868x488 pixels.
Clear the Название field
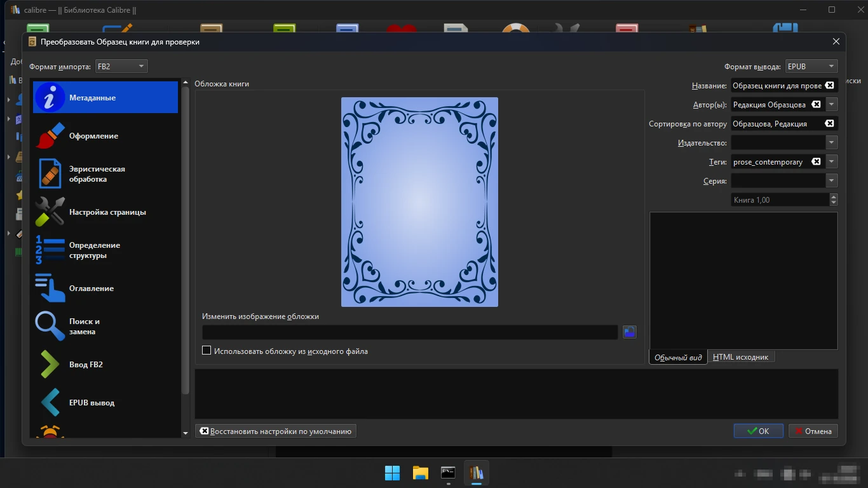(x=829, y=85)
